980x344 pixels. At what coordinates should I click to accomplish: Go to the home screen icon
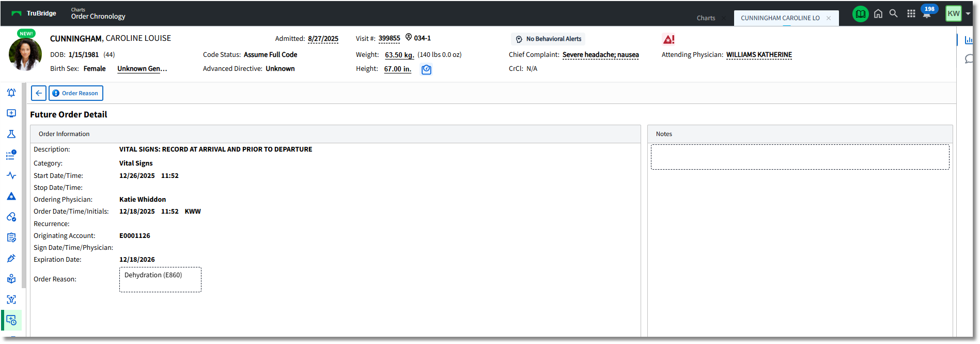(878, 14)
